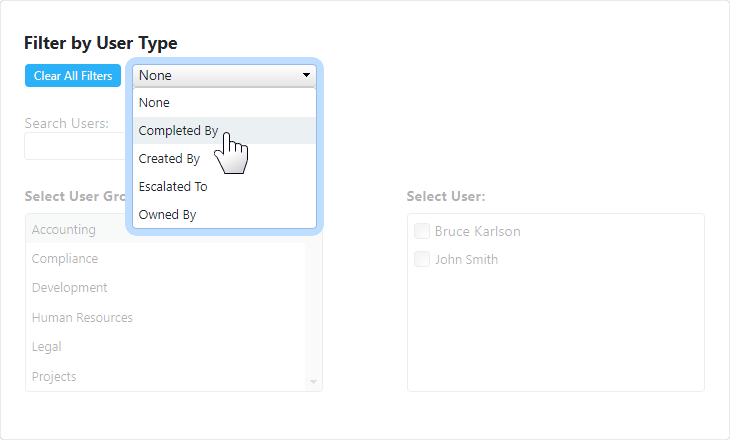Click the Search Users input field
This screenshot has width=730, height=440.
coord(75,146)
